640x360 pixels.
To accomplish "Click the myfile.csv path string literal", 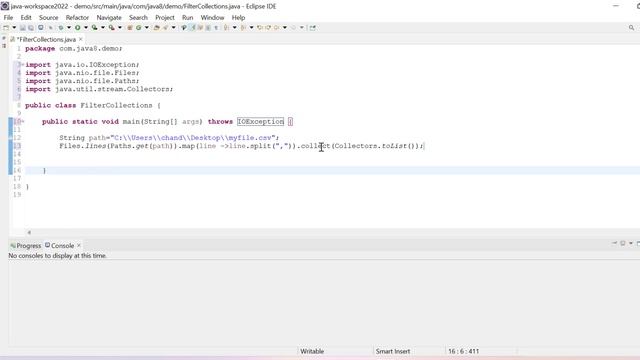I will pyautogui.click(x=194, y=138).
